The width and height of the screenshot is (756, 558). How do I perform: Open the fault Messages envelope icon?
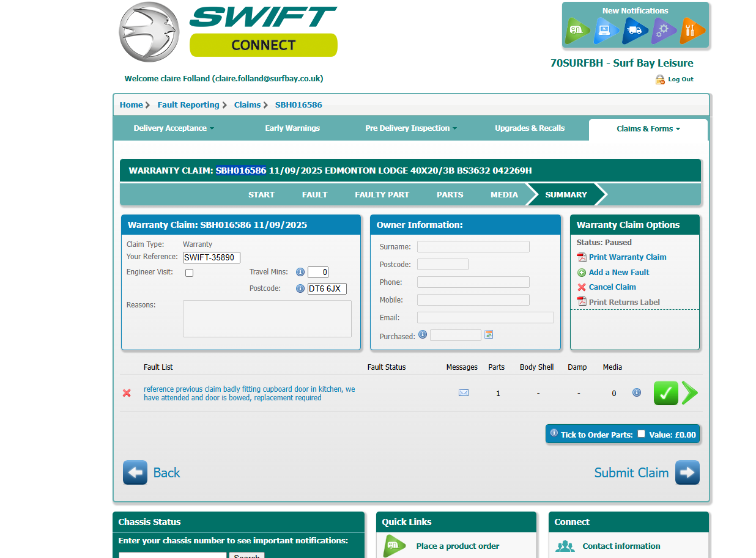click(464, 393)
